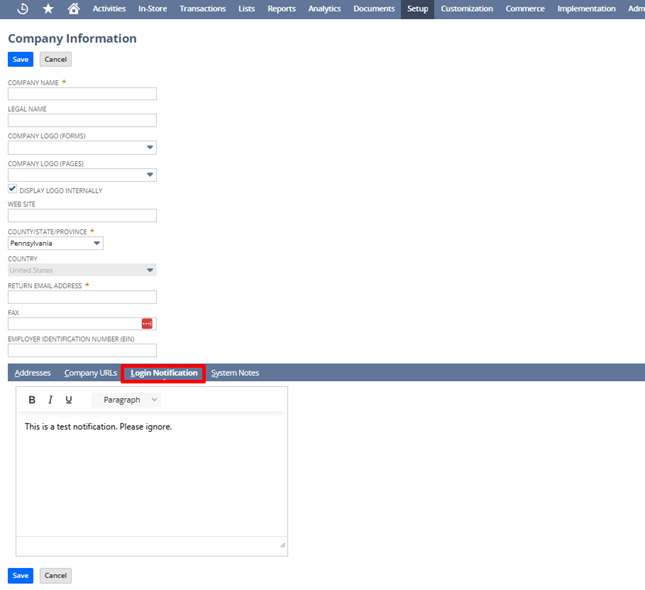Open the Activities menu

coord(109,9)
